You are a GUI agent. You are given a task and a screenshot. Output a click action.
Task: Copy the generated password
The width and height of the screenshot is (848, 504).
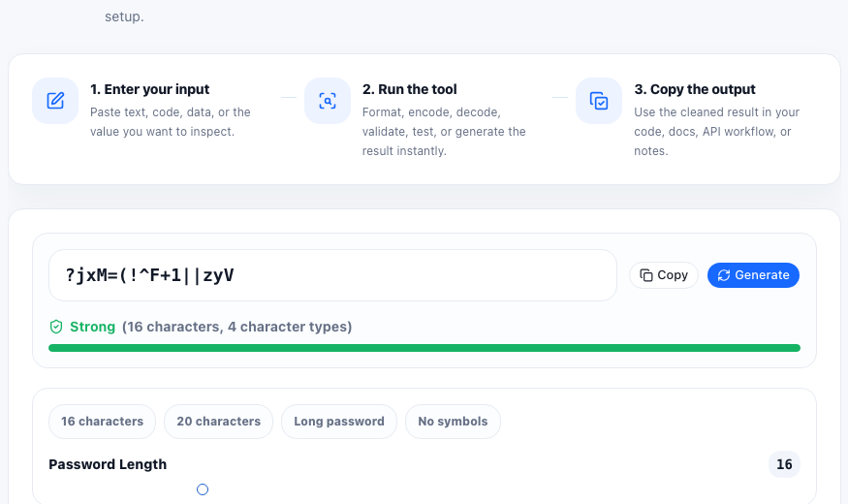point(664,275)
